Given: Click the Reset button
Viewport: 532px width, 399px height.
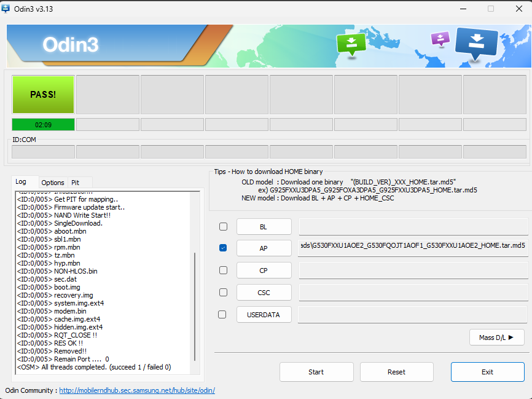Looking at the screenshot, I should (397, 372).
